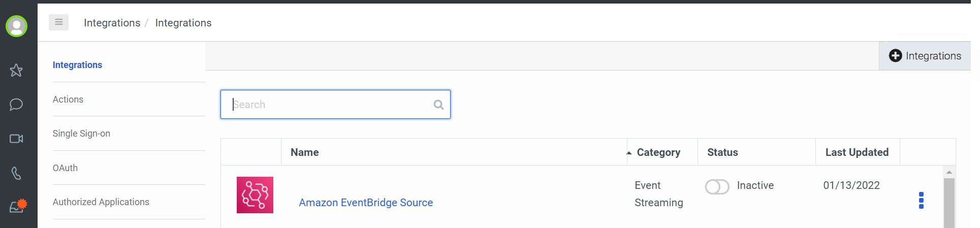Sort table by Name column header

tap(305, 152)
